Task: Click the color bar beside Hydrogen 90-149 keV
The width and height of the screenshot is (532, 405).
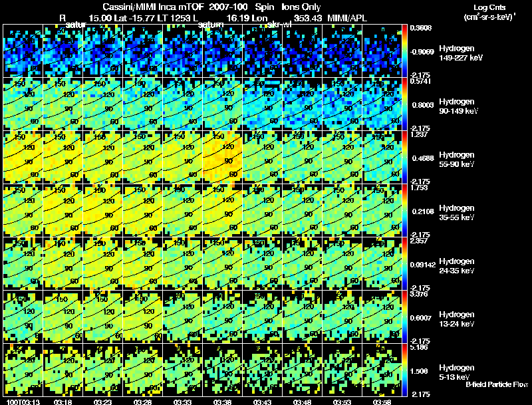Action: 404,104
